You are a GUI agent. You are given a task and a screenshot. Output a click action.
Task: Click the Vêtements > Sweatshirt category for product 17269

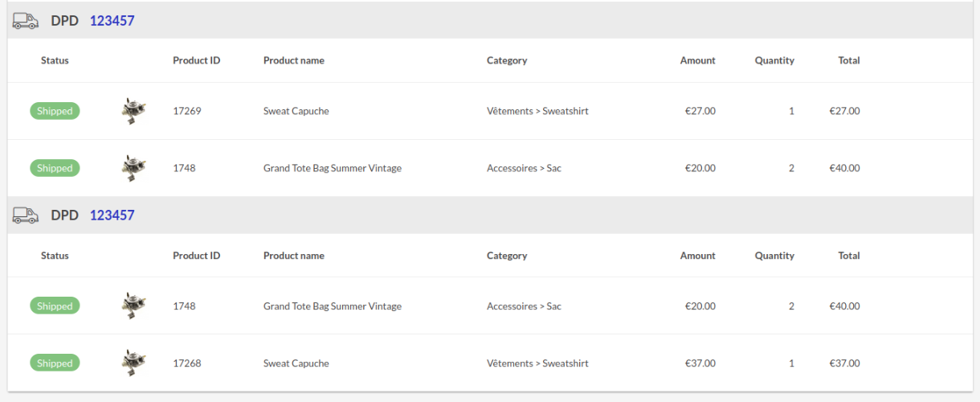click(x=537, y=111)
